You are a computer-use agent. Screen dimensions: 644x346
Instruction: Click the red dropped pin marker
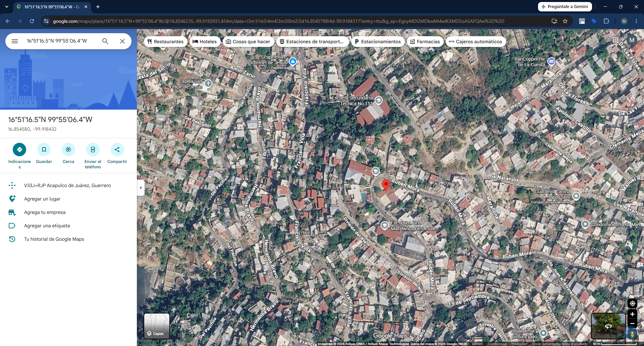click(x=386, y=185)
